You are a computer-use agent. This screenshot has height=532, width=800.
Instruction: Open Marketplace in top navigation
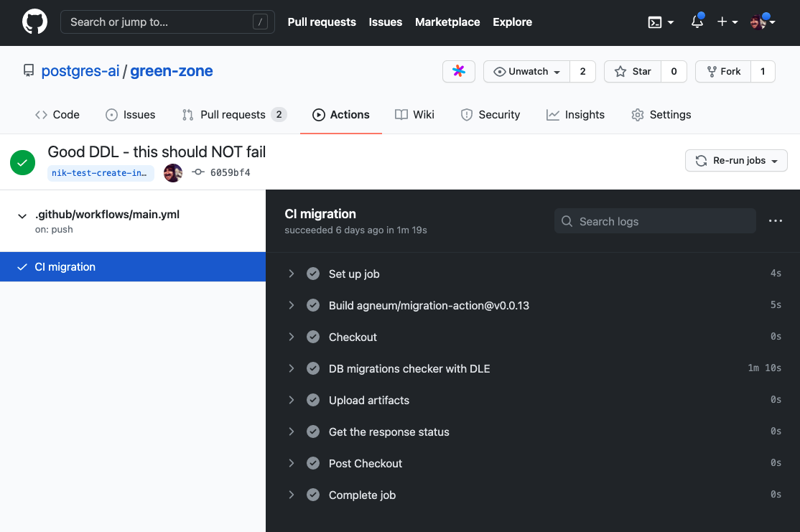(447, 22)
